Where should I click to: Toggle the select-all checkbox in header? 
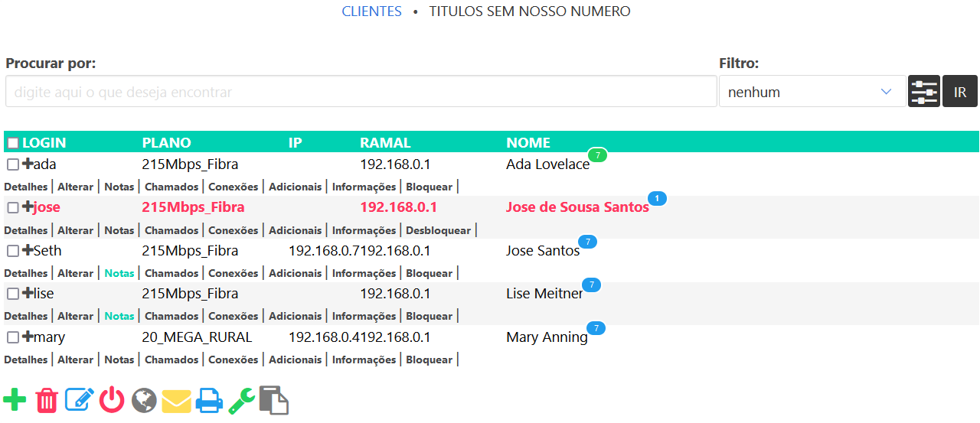pyautogui.click(x=13, y=143)
